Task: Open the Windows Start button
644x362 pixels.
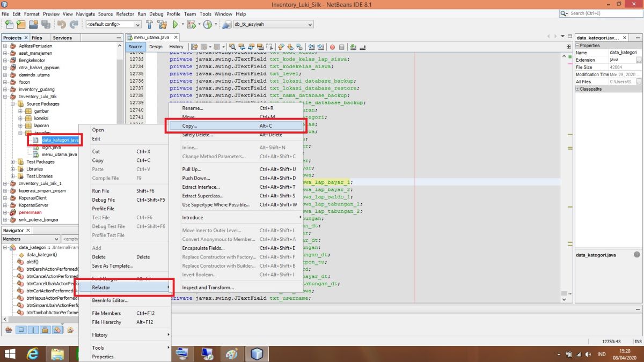Action: click(x=10, y=353)
